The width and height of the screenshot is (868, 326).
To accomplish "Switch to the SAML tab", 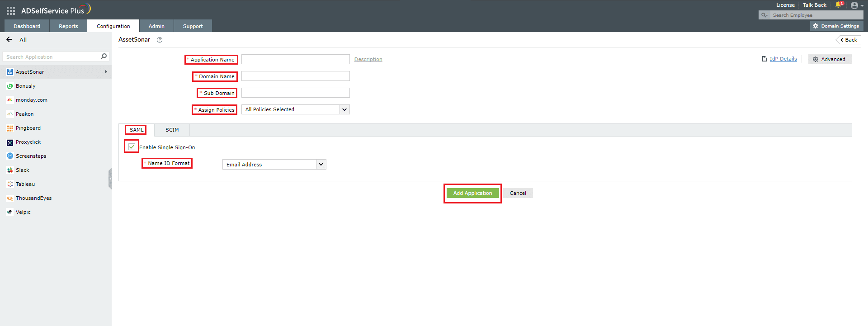I will tap(137, 130).
